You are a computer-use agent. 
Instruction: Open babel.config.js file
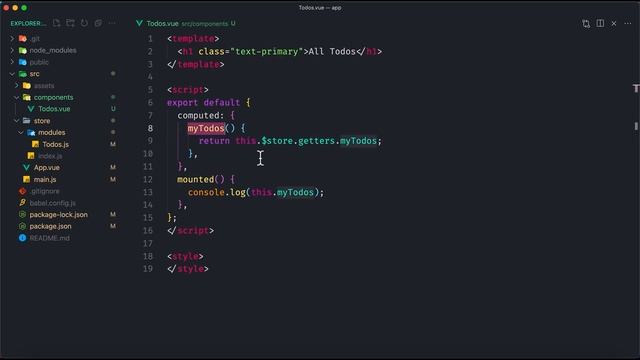(53, 203)
